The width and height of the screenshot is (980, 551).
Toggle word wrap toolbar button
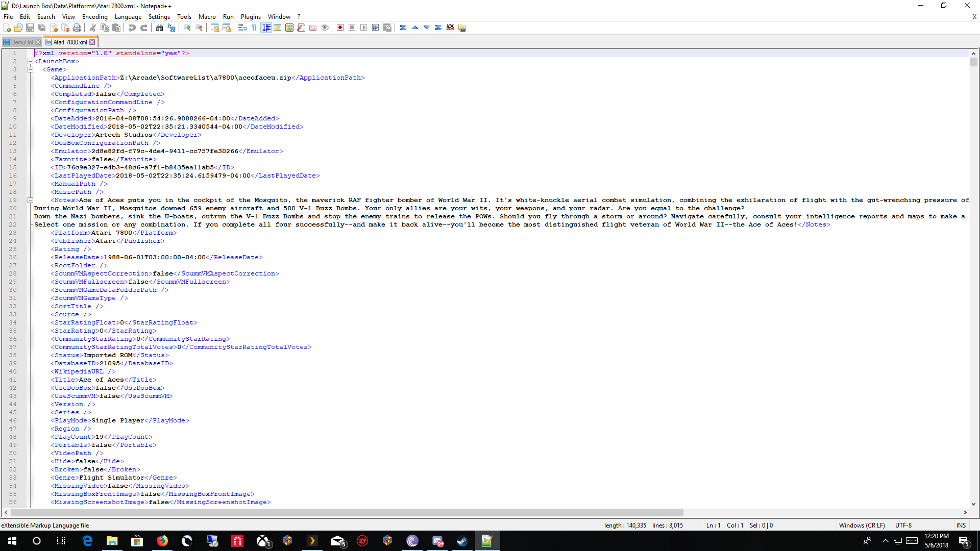click(242, 28)
